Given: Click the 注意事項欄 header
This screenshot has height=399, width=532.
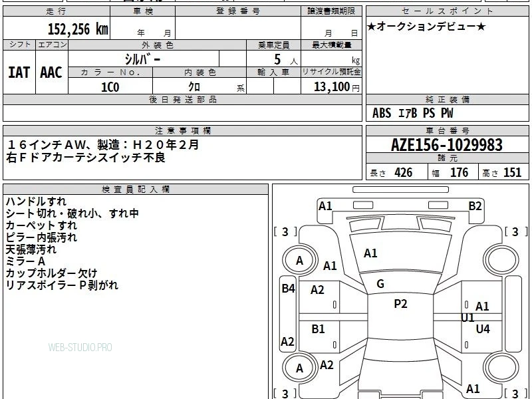Looking at the screenshot, I should [182, 130].
